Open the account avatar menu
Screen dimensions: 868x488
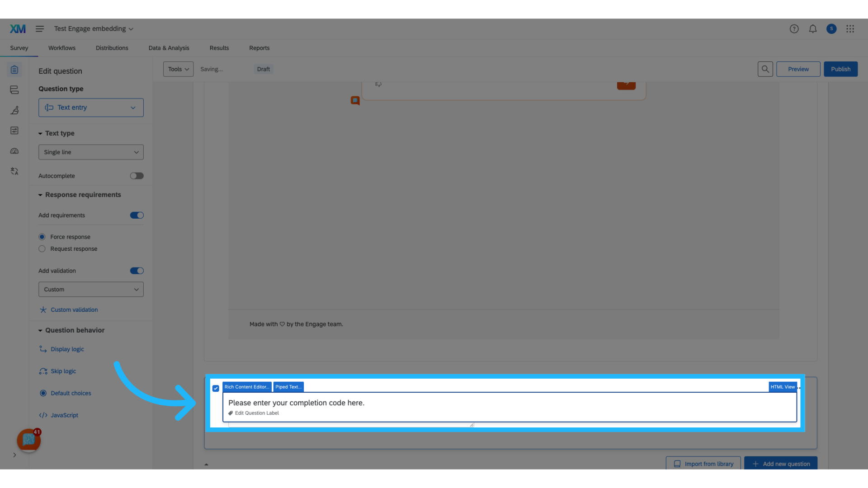click(831, 29)
